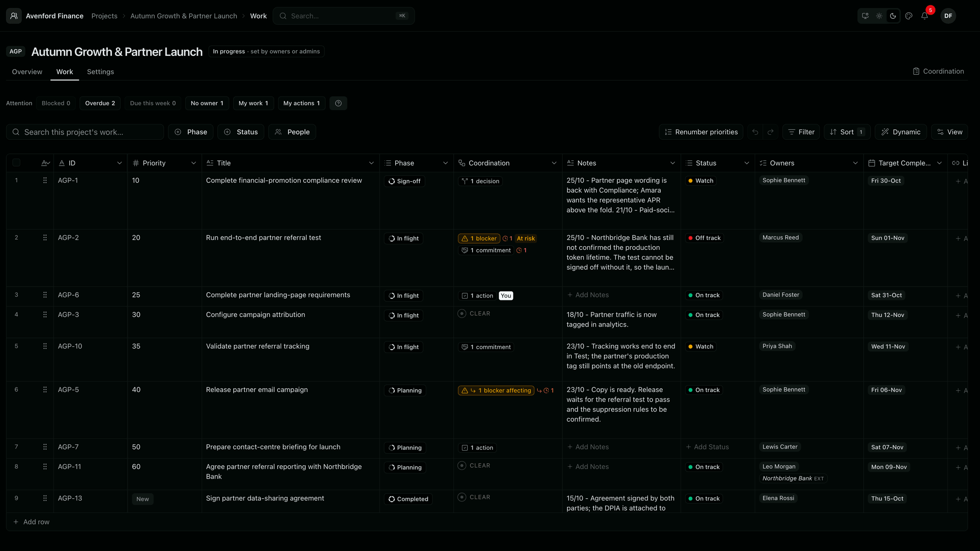Open On track status pill on AGP-6
Image resolution: width=980 pixels, height=551 pixels.
pos(704,295)
